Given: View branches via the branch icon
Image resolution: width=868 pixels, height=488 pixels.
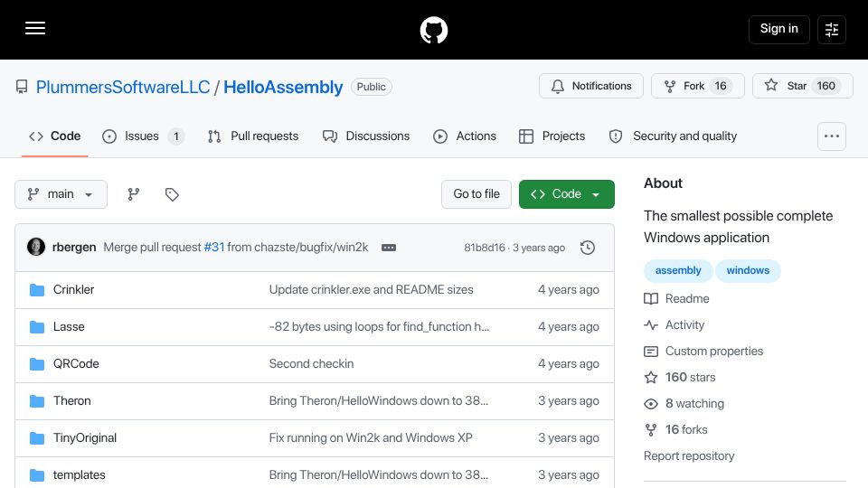Looking at the screenshot, I should [134, 194].
